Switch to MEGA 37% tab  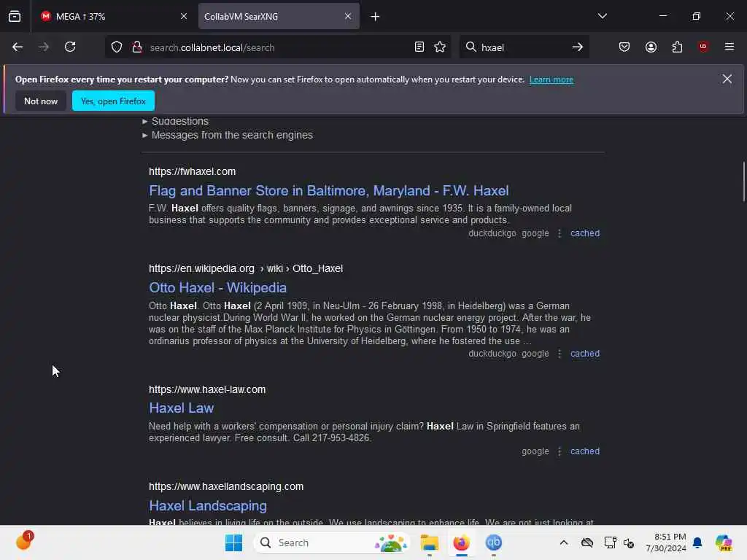[x=113, y=16]
